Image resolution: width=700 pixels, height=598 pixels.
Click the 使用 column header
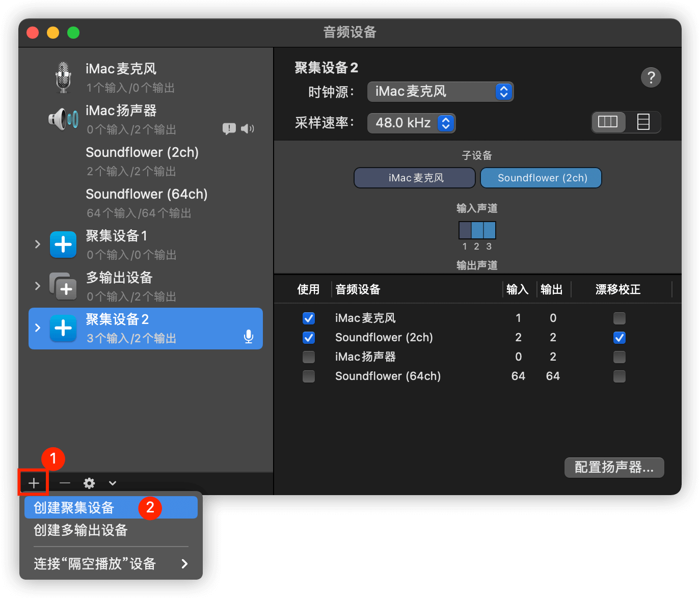[308, 289]
